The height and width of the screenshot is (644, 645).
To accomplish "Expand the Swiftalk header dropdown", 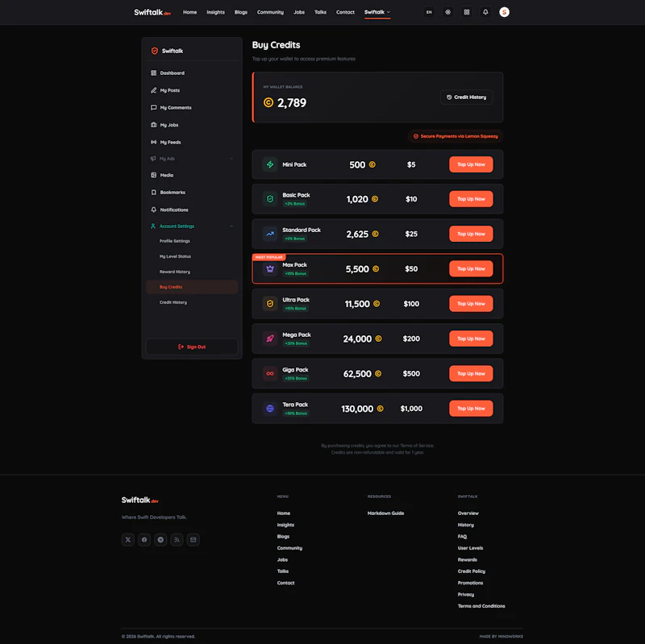I will (x=377, y=12).
